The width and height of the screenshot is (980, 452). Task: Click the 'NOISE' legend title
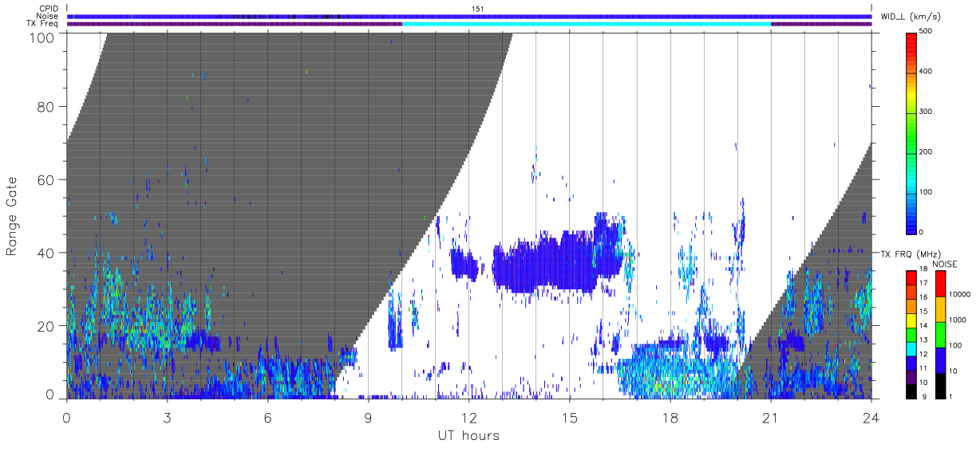pyautogui.click(x=944, y=263)
